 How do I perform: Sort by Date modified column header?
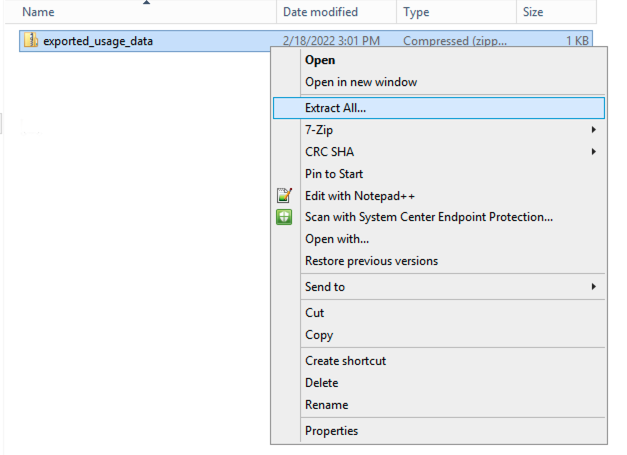click(320, 12)
